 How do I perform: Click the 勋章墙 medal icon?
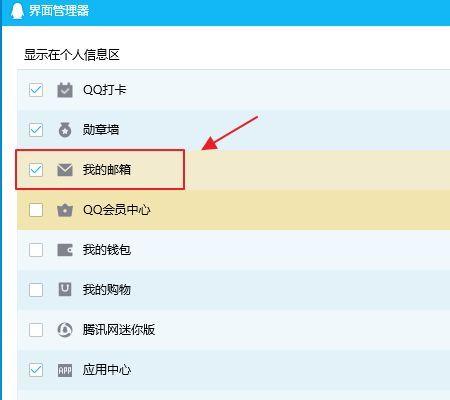[65, 130]
